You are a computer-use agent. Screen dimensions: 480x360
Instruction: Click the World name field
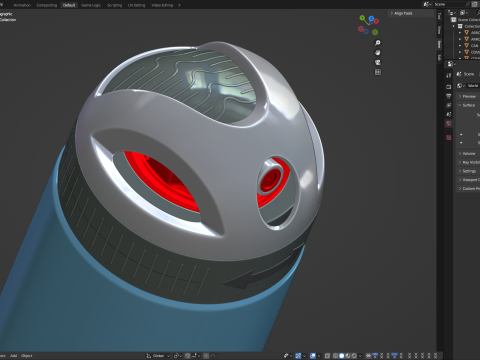pos(473,86)
